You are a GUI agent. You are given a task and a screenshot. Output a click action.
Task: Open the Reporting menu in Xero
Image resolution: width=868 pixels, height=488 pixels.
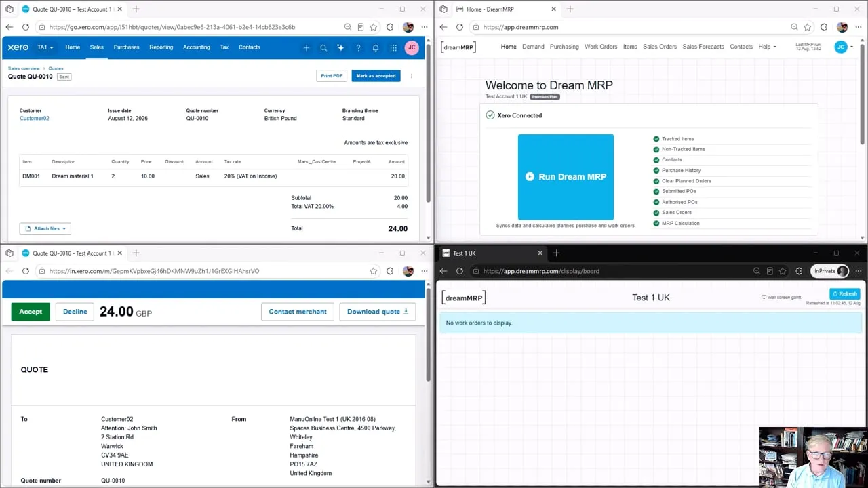tap(161, 47)
